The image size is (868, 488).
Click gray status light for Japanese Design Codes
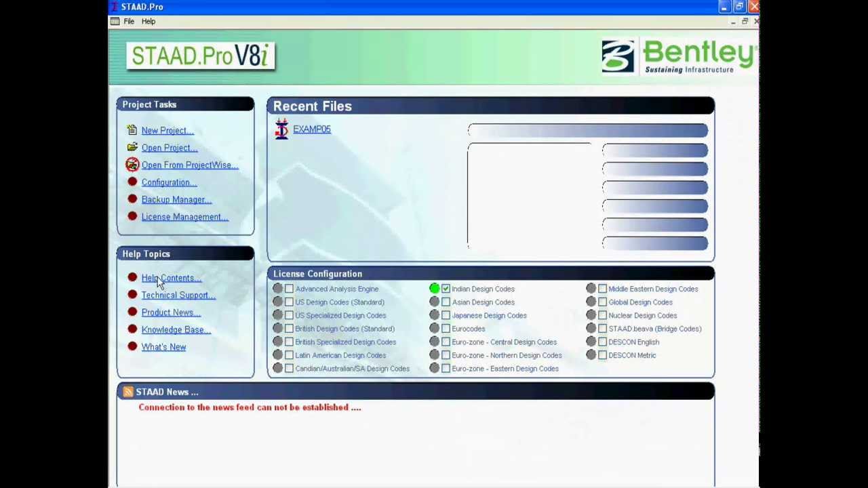tap(434, 315)
